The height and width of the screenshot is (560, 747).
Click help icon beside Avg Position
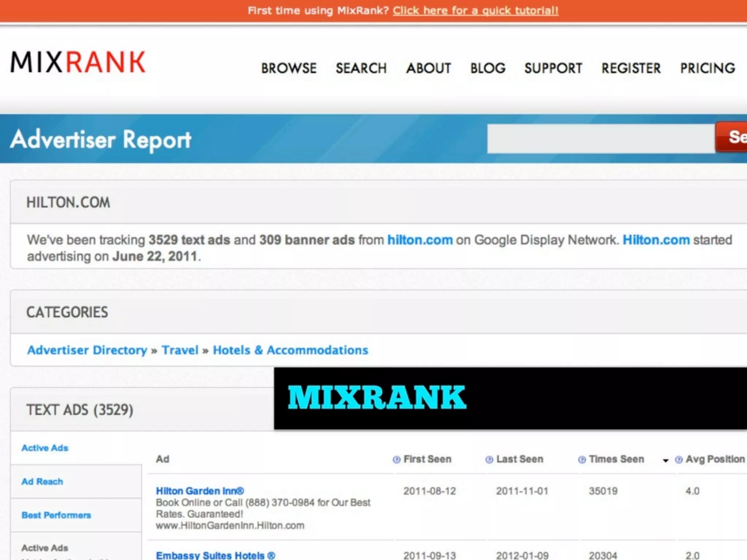678,460
